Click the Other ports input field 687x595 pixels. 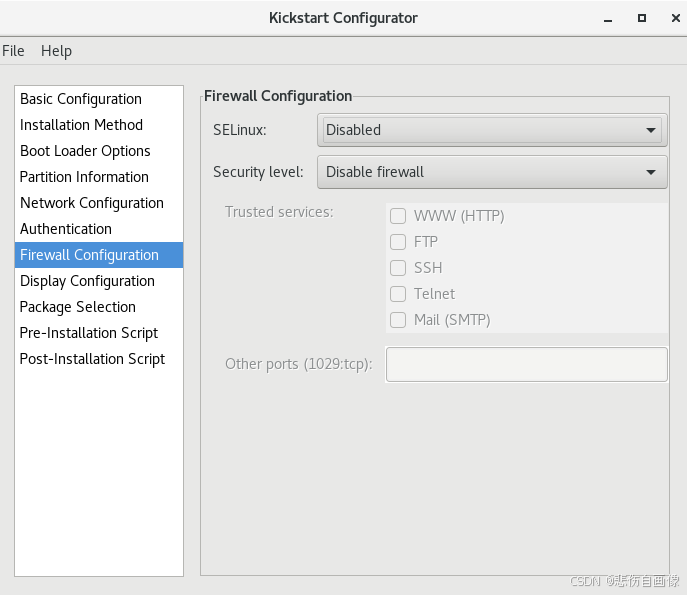(527, 365)
